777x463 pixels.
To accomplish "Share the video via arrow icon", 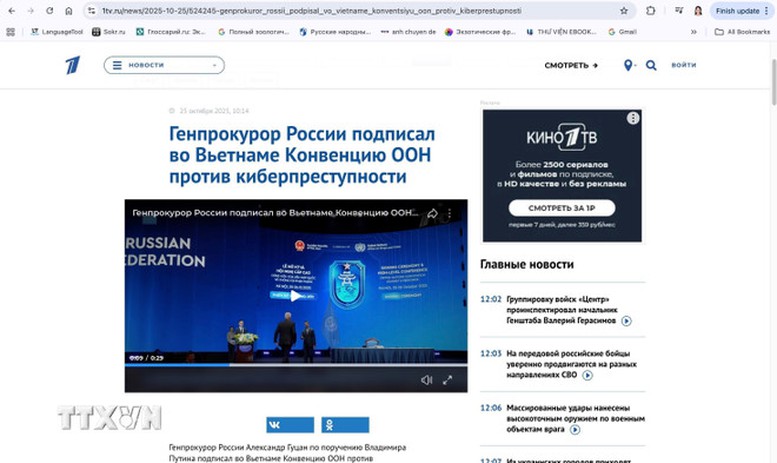I will (x=433, y=213).
